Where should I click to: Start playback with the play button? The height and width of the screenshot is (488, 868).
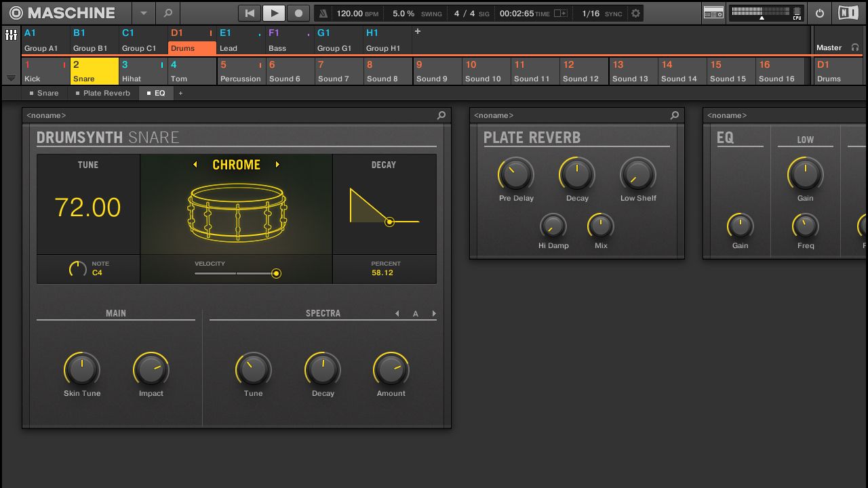click(x=274, y=13)
